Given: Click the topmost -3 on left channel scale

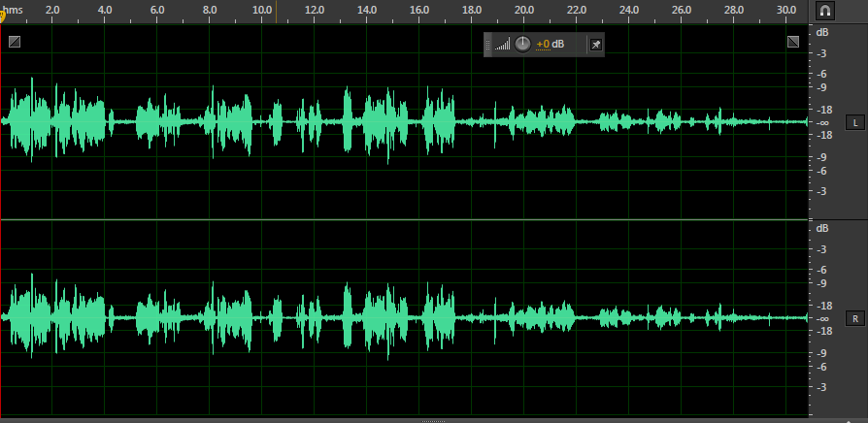Looking at the screenshot, I should coord(822,53).
